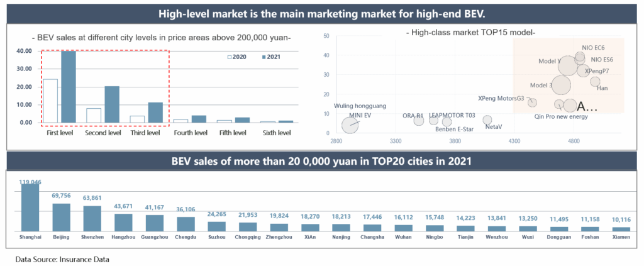Image resolution: width=644 pixels, height=266 pixels.
Task: Click the 'Suzhou' city label
Action: (x=216, y=237)
